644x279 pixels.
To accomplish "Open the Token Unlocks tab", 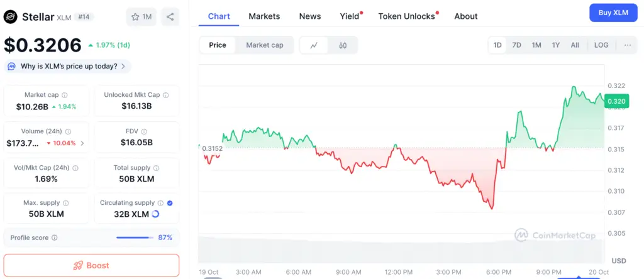I will tap(406, 16).
